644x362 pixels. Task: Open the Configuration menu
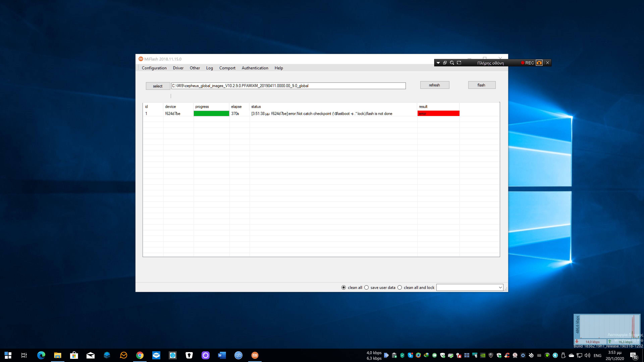point(154,68)
